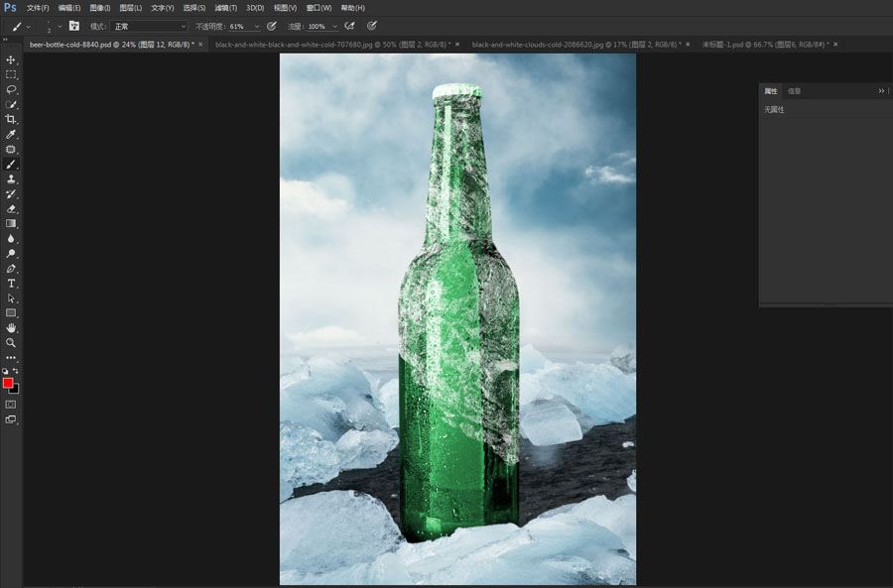
Task: Activate the Zoom tool
Action: [x=12, y=343]
